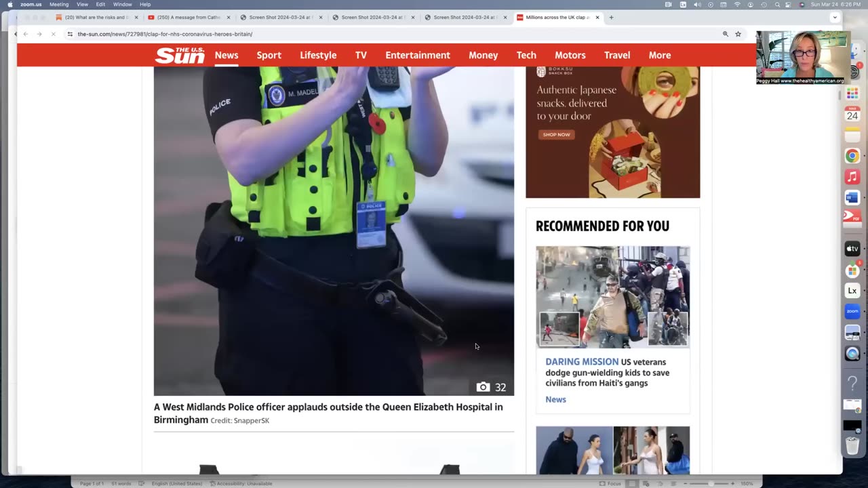Image resolution: width=868 pixels, height=488 pixels.
Task: Open Zoom app from the dock
Action: [x=852, y=312]
